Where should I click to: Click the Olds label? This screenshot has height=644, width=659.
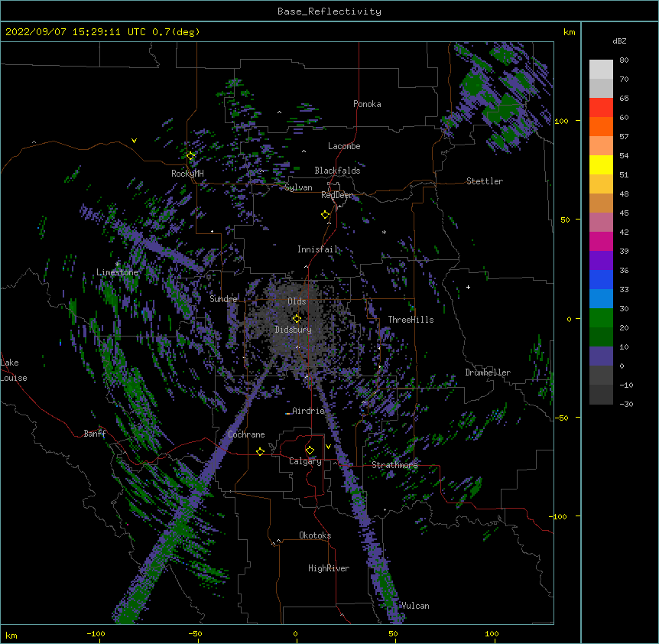tap(297, 301)
